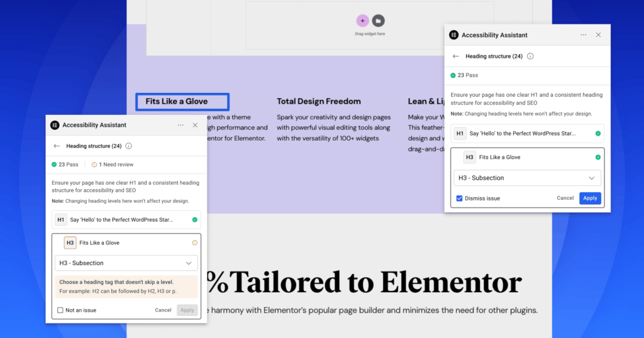
Task: Click the blue Apply button in right panel
Action: [x=590, y=198]
